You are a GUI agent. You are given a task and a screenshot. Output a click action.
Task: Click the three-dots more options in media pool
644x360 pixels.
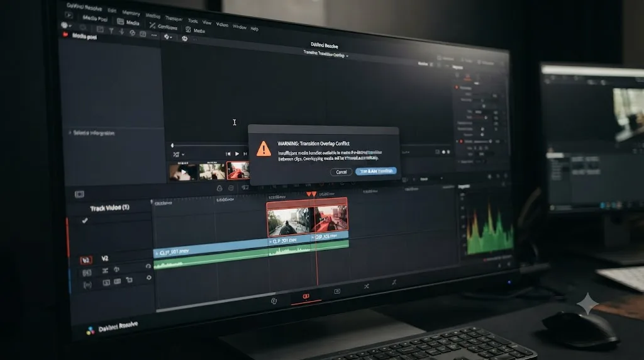point(154,35)
